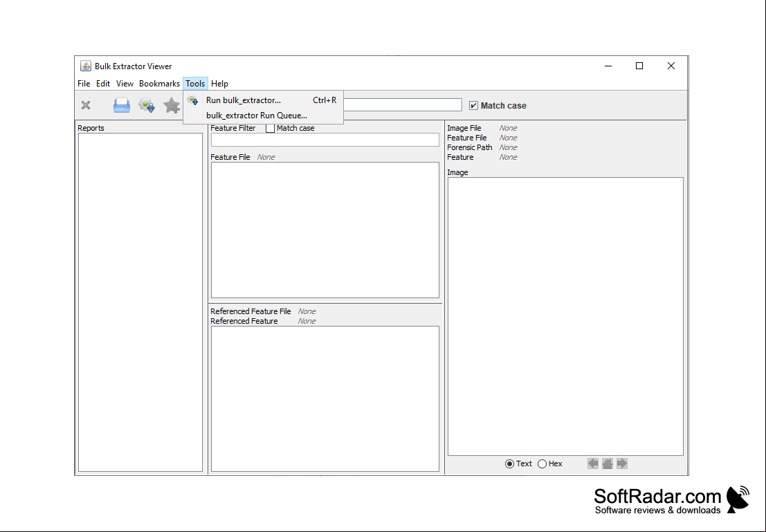Close the open Tools menu
The image size is (766, 532).
click(x=195, y=84)
